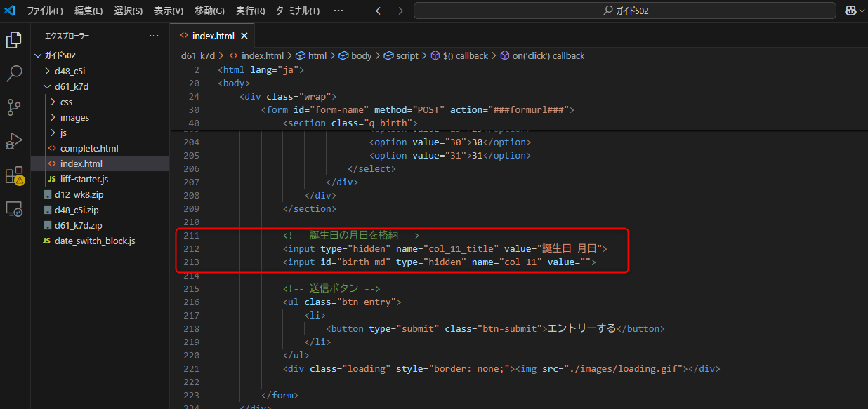The height and width of the screenshot is (409, 868).
Task: Open the Search view in activity bar
Action: tap(14, 74)
